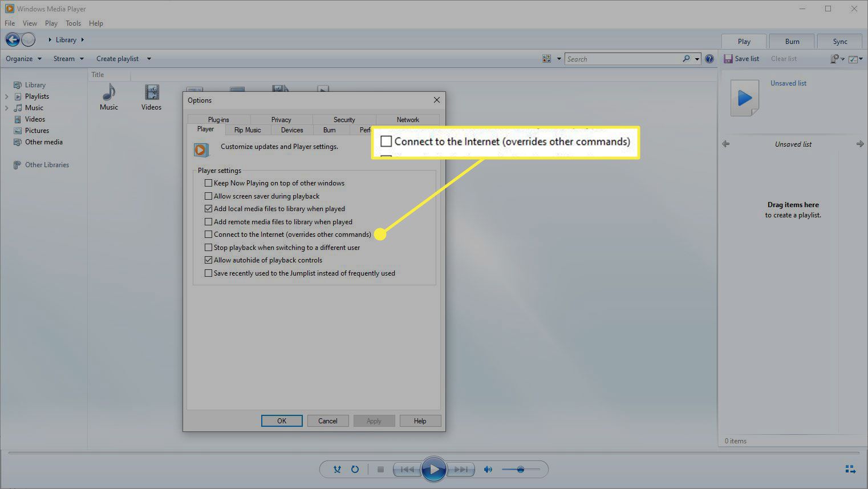Click the previous track button
The height and width of the screenshot is (489, 868).
tap(407, 469)
